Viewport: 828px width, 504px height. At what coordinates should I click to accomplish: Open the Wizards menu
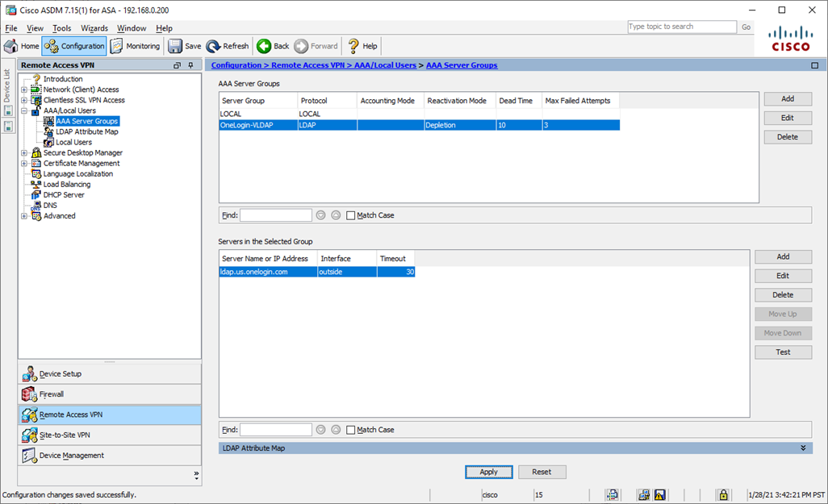point(94,27)
